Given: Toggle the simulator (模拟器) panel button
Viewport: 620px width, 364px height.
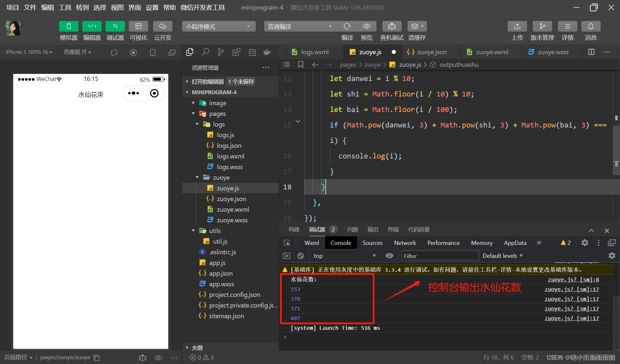Looking at the screenshot, I should click(x=69, y=26).
